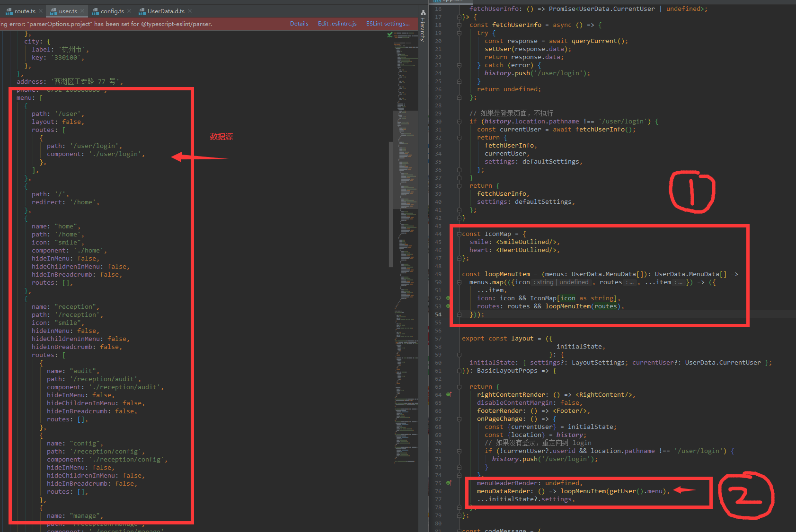Click "redirect: '/home'" in left editor

[x=64, y=202]
